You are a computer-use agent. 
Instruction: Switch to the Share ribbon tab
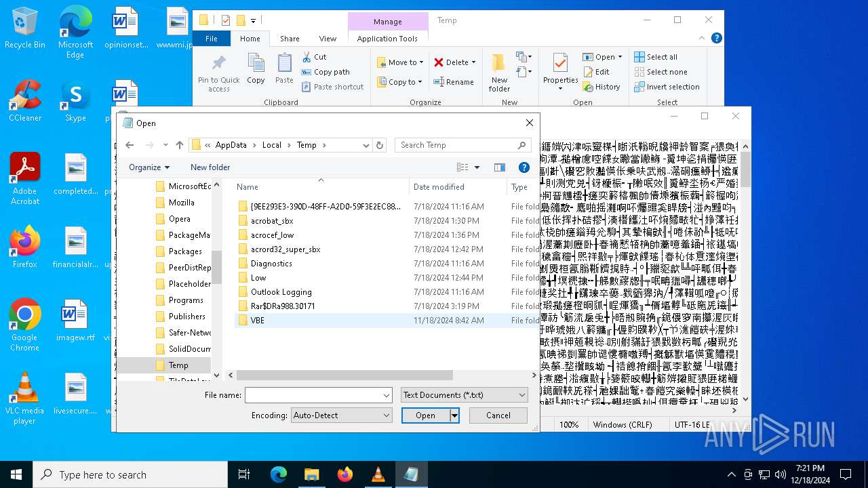pos(290,39)
